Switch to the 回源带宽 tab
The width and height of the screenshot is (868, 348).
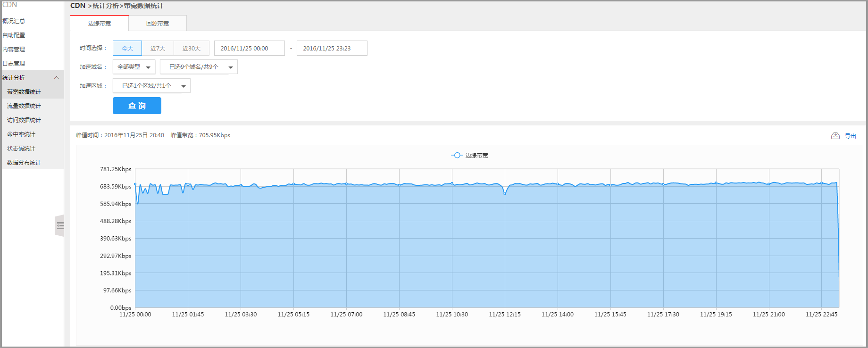pos(158,23)
